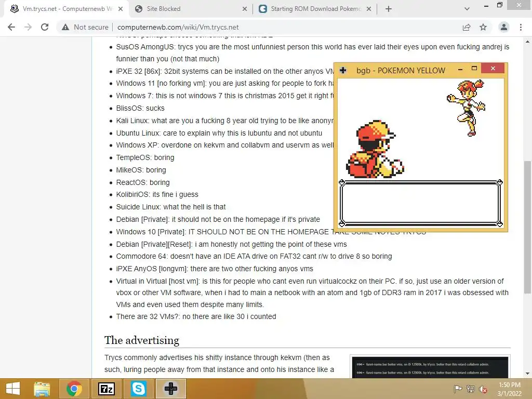Click KolibiriOS: its fine i guess

(157, 194)
